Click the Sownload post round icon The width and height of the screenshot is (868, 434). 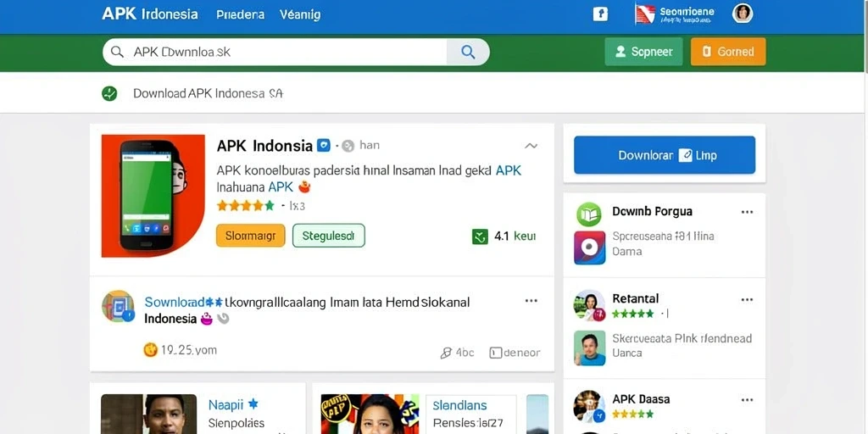coord(118,306)
